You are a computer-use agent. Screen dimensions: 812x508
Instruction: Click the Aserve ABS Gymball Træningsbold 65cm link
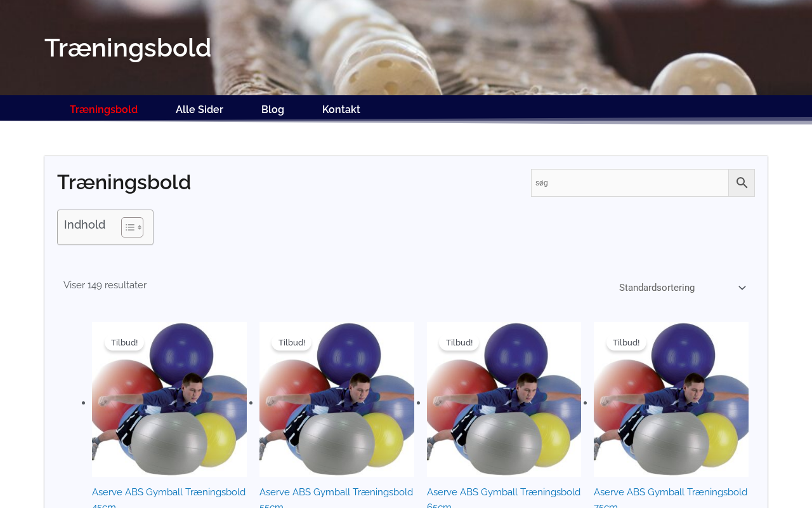504,497
